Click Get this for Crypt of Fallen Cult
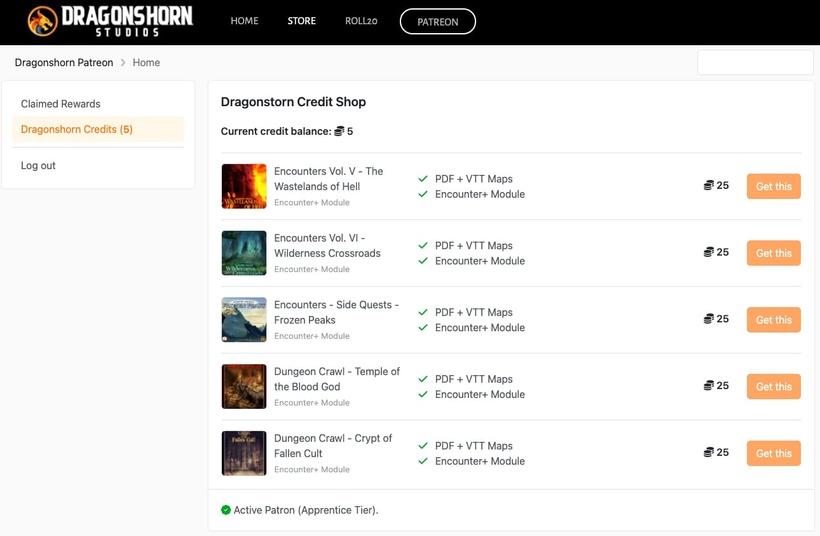The height and width of the screenshot is (536, 820). pos(773,453)
